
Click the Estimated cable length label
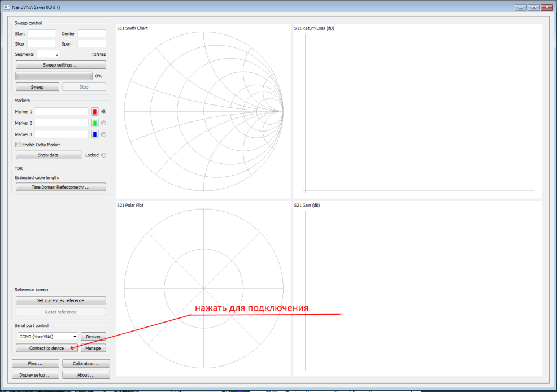coord(37,177)
